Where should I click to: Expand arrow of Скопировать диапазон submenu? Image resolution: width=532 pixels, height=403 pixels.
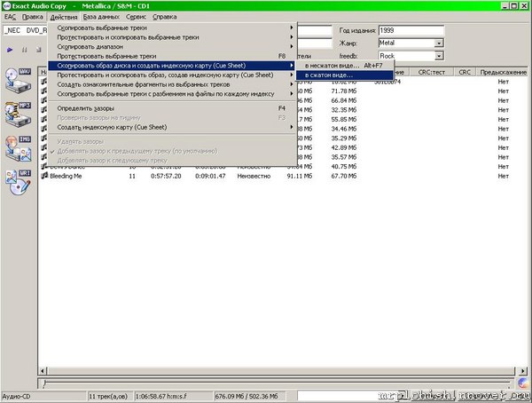292,46
